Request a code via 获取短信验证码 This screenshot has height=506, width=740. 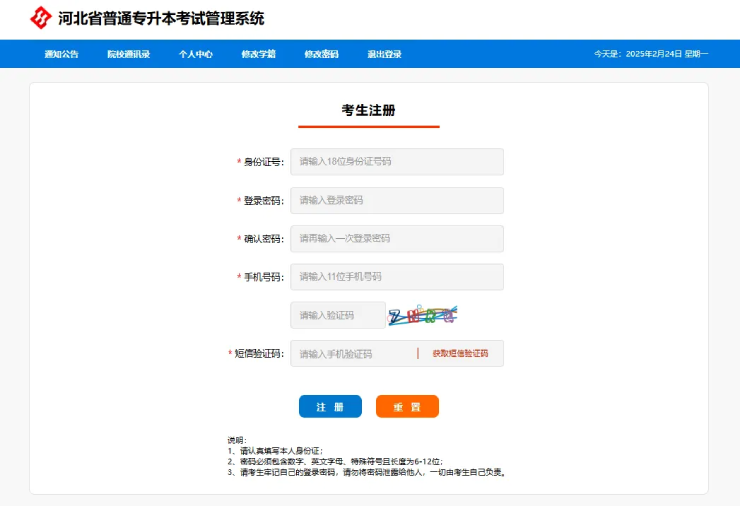[x=460, y=354]
